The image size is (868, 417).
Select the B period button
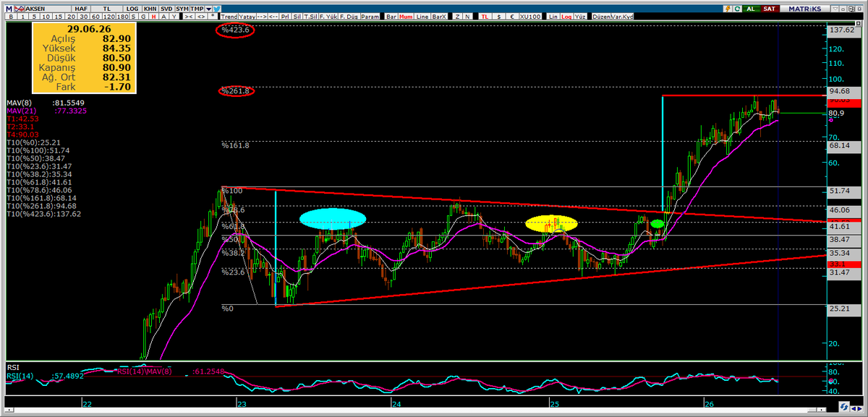[11, 17]
